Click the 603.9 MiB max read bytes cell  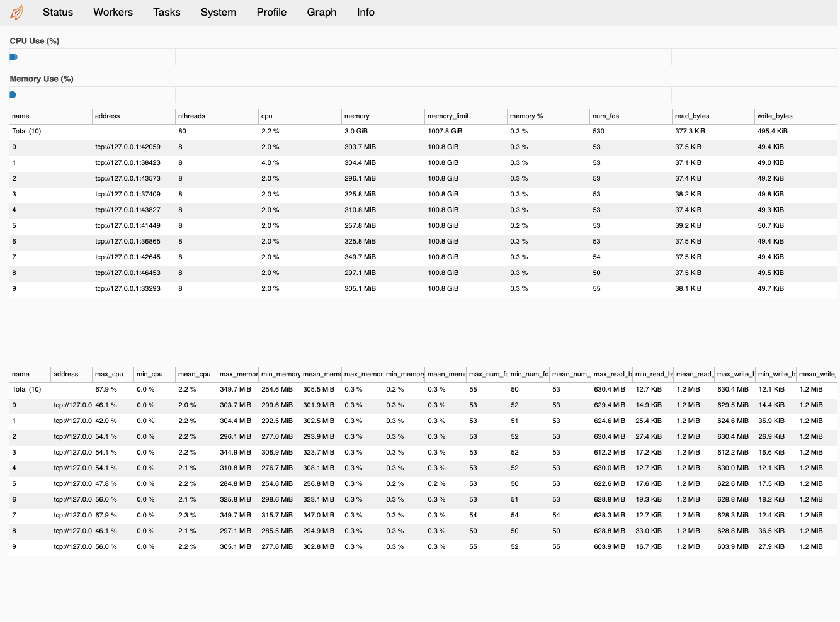610,546
